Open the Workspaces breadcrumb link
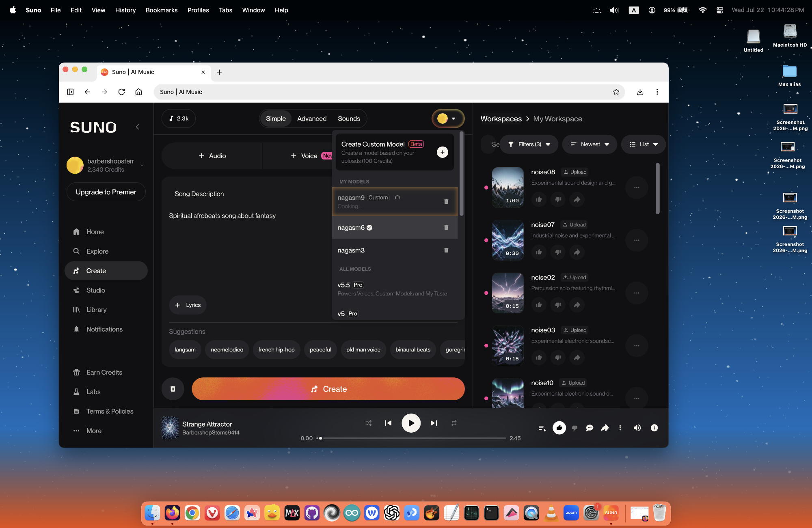Screen dimensions: 812x528 point(501,119)
